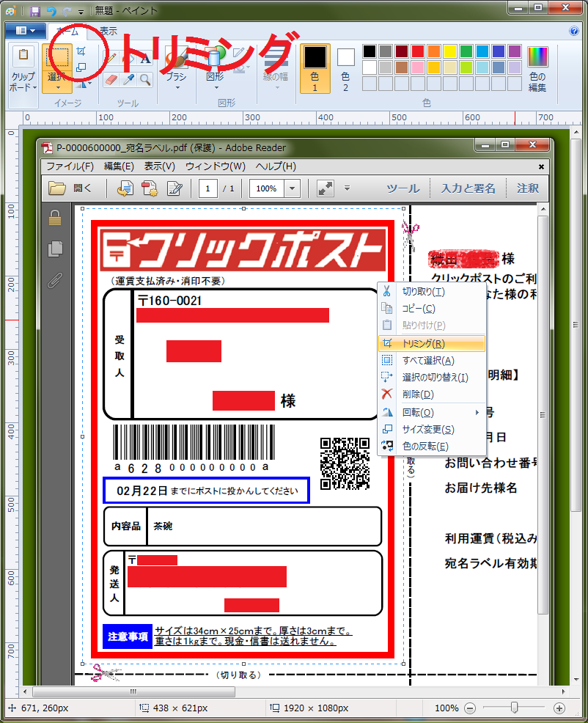The width and height of the screenshot is (588, 723).
Task: Click the Paint vertical scrollbar up arrow
Action: [576, 132]
